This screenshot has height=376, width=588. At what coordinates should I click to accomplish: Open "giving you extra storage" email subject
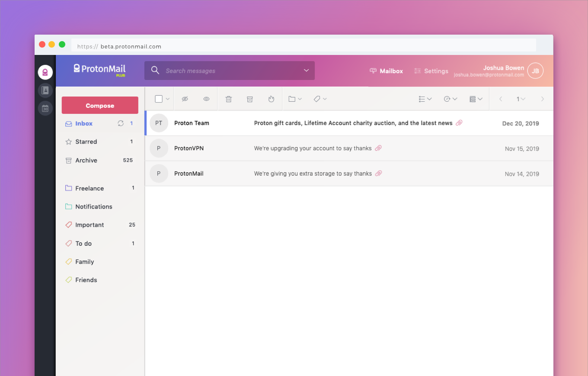coord(313,174)
